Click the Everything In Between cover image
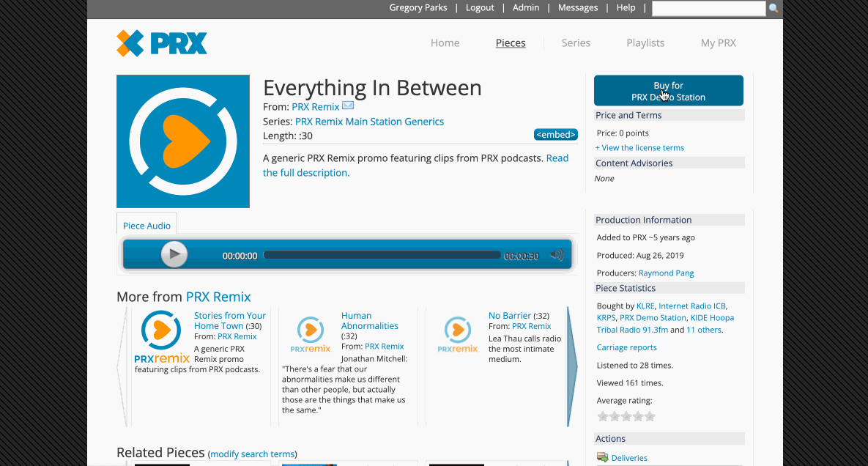868x466 pixels. (x=183, y=141)
